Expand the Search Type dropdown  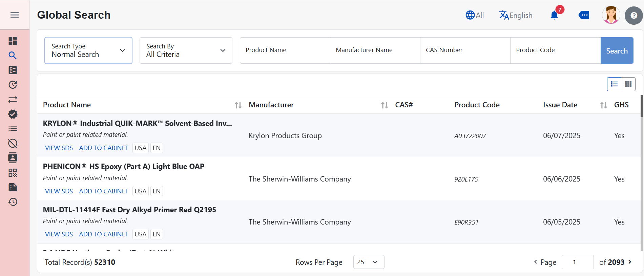[88, 50]
